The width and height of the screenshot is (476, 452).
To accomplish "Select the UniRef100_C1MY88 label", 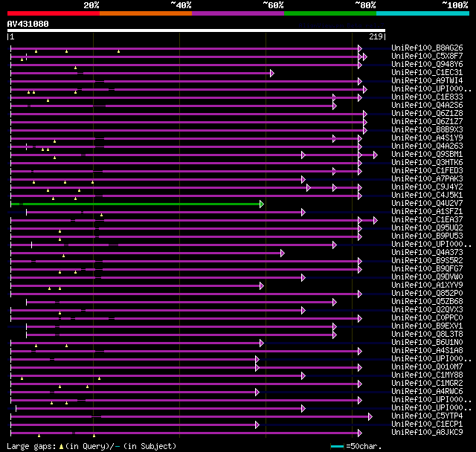I will pos(427,375).
